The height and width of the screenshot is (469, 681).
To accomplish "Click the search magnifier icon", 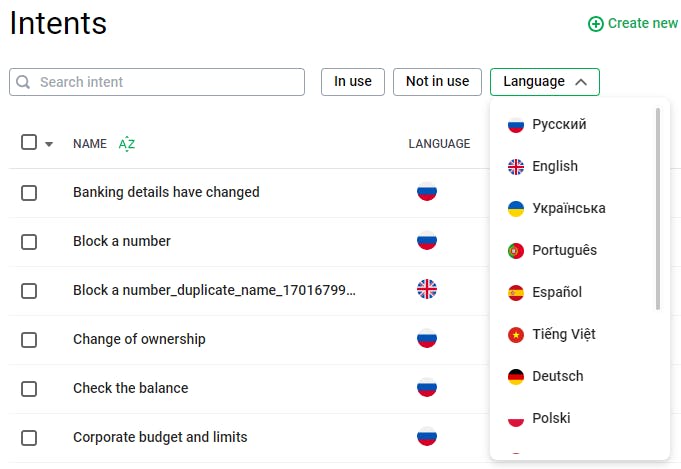I will [24, 82].
